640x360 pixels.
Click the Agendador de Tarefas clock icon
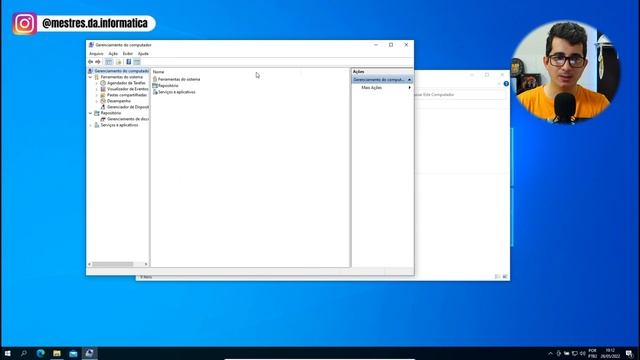click(103, 83)
